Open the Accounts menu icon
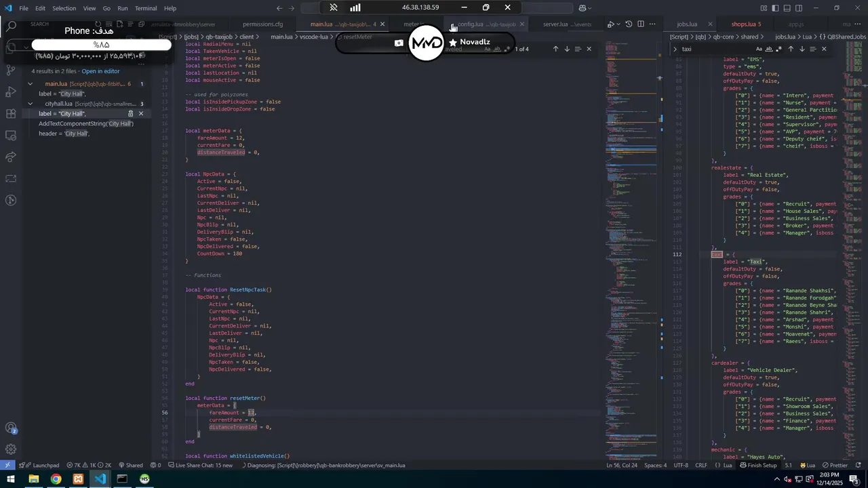 click(x=11, y=428)
